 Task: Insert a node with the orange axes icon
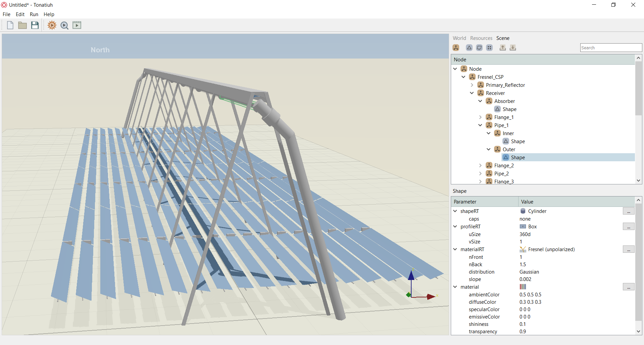point(456,48)
